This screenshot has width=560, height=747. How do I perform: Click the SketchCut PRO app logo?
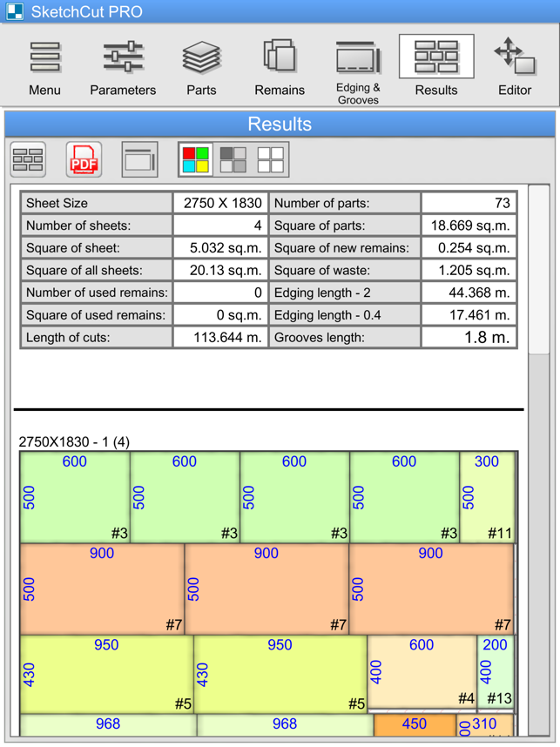click(15, 11)
